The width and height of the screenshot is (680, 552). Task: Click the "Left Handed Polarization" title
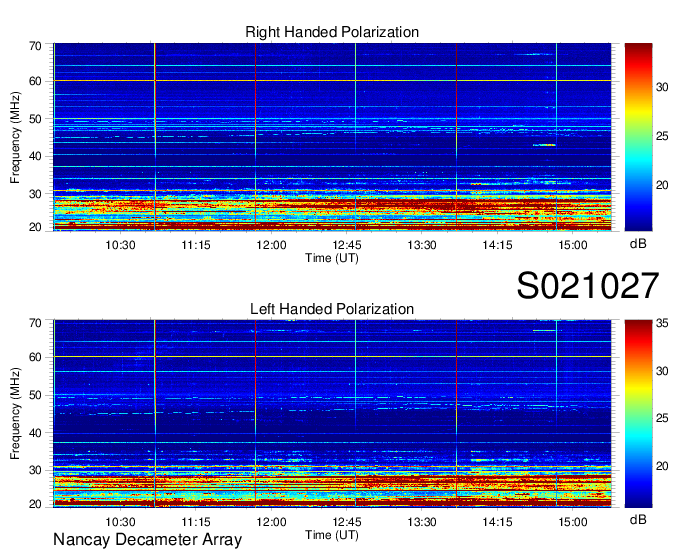[332, 309]
